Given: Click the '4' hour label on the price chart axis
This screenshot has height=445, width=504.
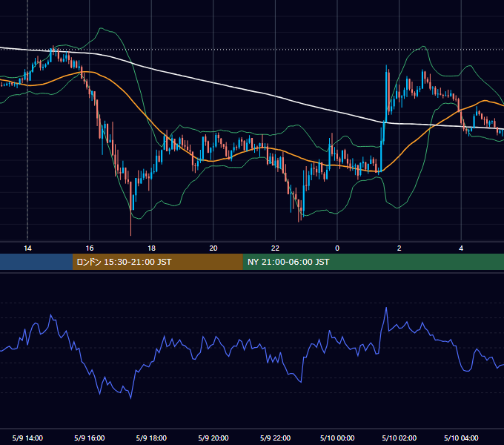Looking at the screenshot, I should tap(461, 248).
